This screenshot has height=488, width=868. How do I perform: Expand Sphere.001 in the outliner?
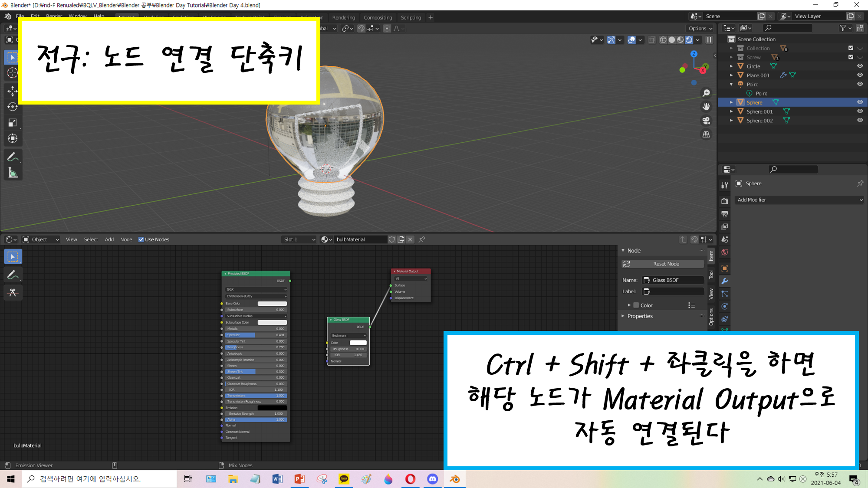tap(731, 111)
